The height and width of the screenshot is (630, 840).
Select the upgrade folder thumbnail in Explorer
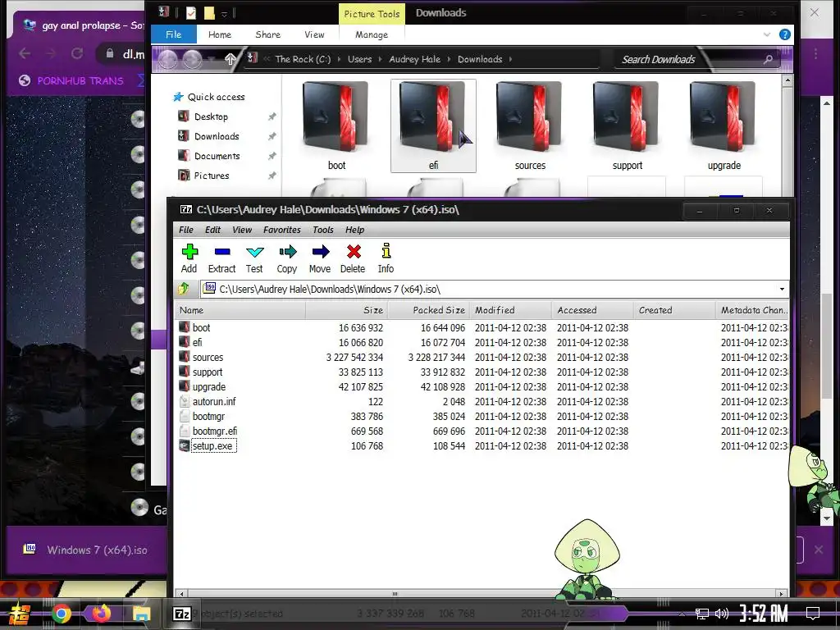tap(724, 126)
